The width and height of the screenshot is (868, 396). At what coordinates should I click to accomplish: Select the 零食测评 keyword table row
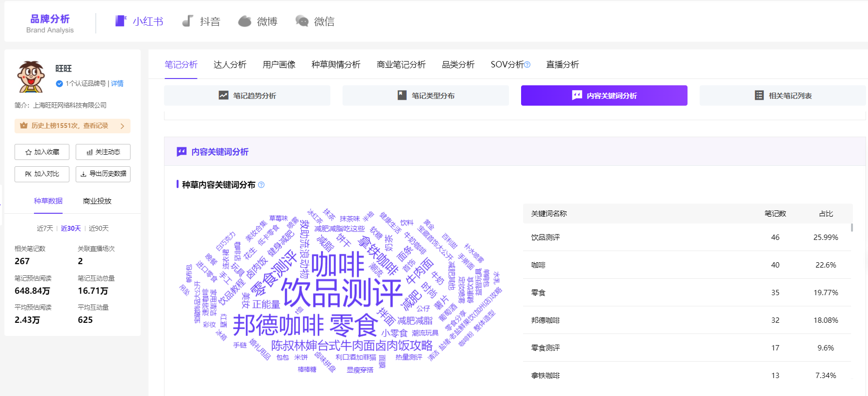tap(687, 348)
